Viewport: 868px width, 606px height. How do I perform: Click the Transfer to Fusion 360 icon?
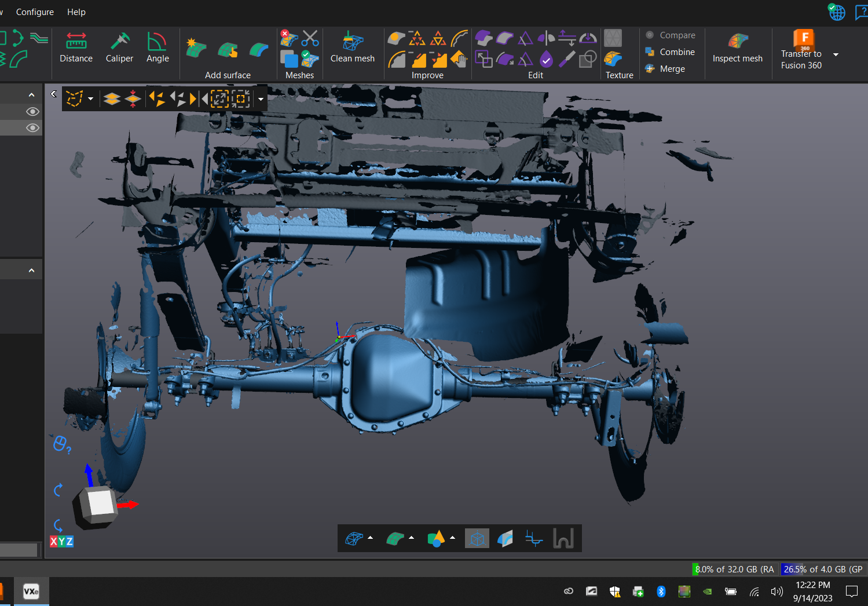pyautogui.click(x=804, y=41)
